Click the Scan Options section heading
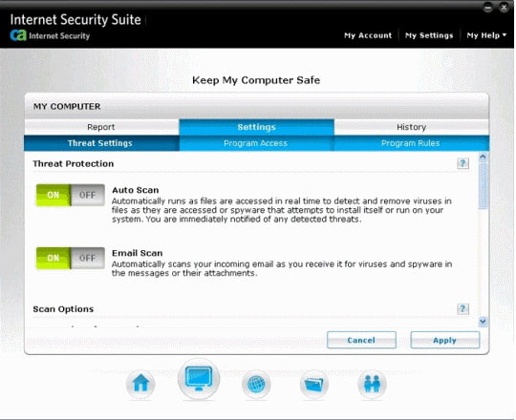The height and width of the screenshot is (420, 516). (x=63, y=309)
